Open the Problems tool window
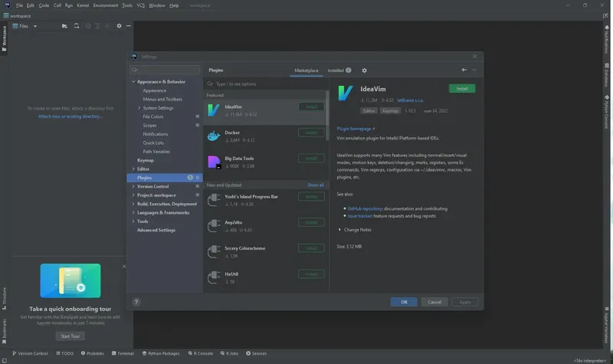Viewport: 613px width, 364px height. pos(92,353)
